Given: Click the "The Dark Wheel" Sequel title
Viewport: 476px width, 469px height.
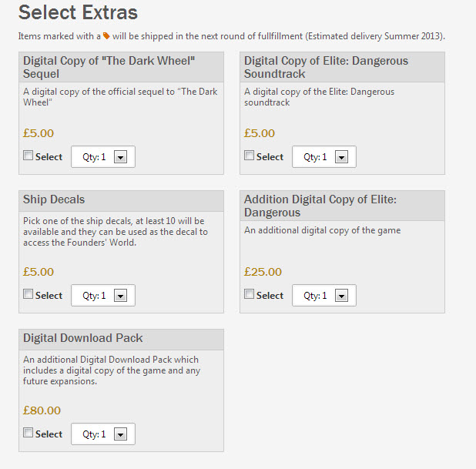Looking at the screenshot, I should coord(109,67).
